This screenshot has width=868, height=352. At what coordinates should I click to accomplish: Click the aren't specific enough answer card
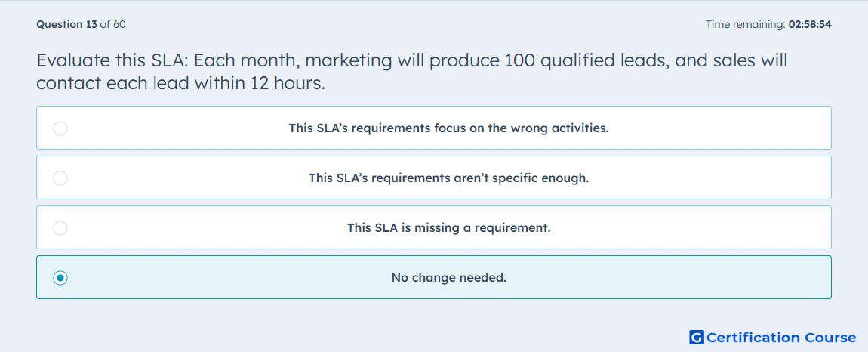pyautogui.click(x=434, y=178)
